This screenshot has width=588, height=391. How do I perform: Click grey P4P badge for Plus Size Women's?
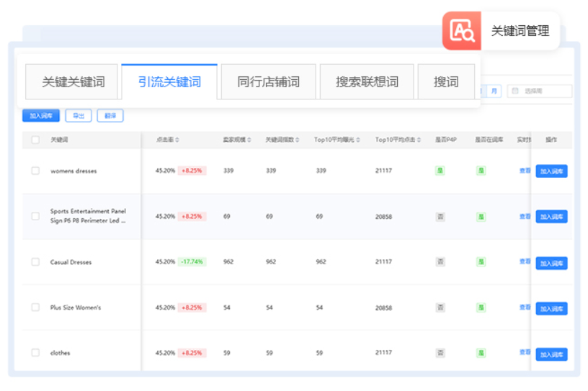click(x=440, y=307)
